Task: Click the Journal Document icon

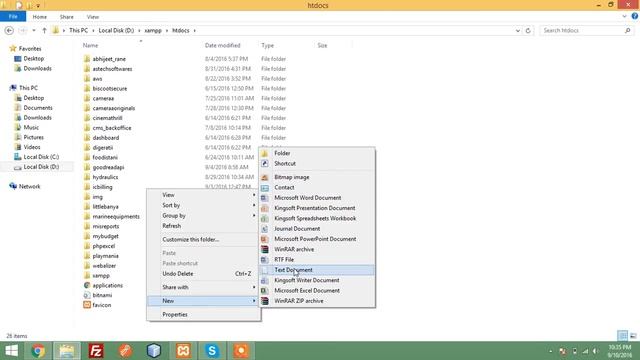Action: pyautogui.click(x=264, y=229)
